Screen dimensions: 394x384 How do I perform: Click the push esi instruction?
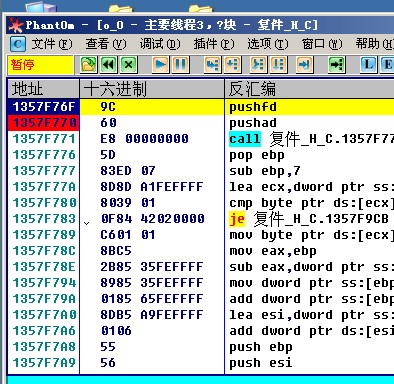[x=261, y=363]
